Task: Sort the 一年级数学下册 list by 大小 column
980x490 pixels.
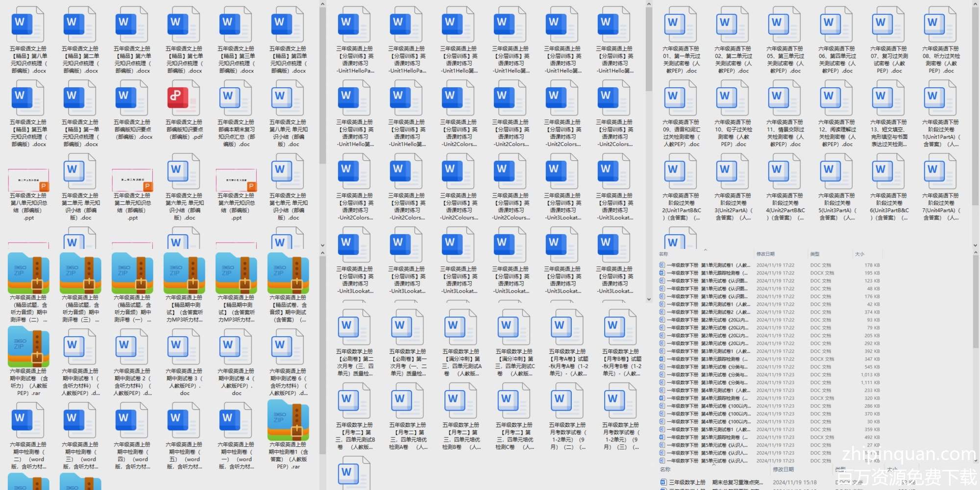Action: [x=859, y=254]
